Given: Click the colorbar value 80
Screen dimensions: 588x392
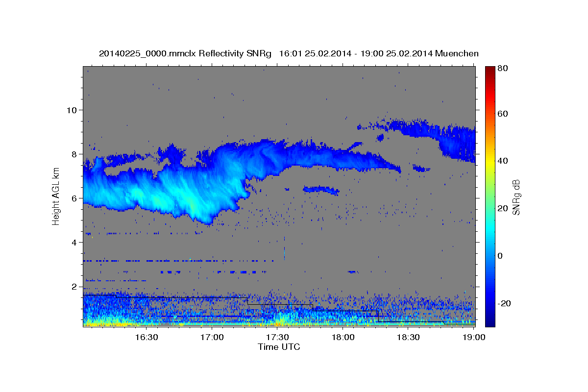Looking at the screenshot, I should (502, 69).
